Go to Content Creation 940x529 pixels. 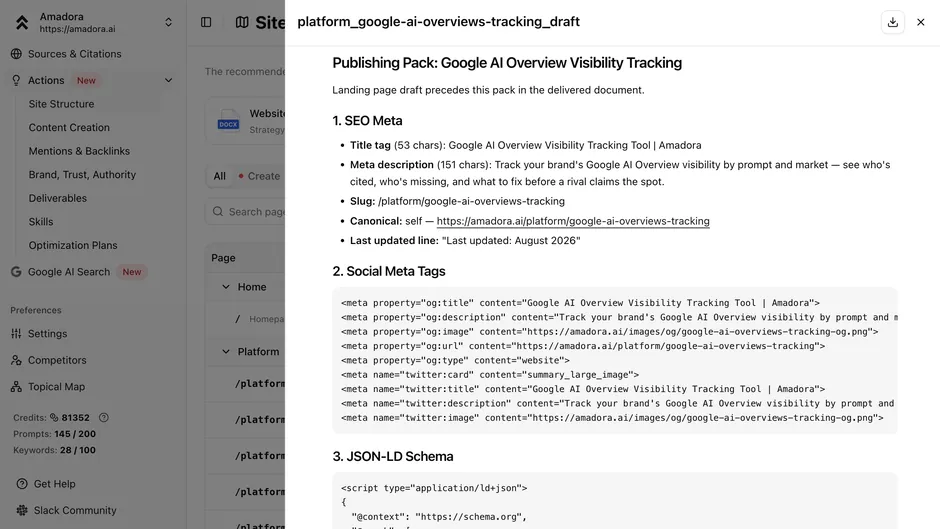point(69,127)
